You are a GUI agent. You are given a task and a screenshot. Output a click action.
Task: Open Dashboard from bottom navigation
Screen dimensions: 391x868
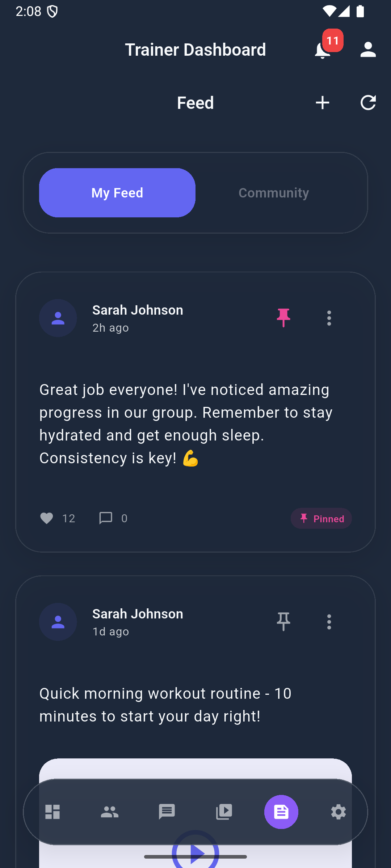52,812
